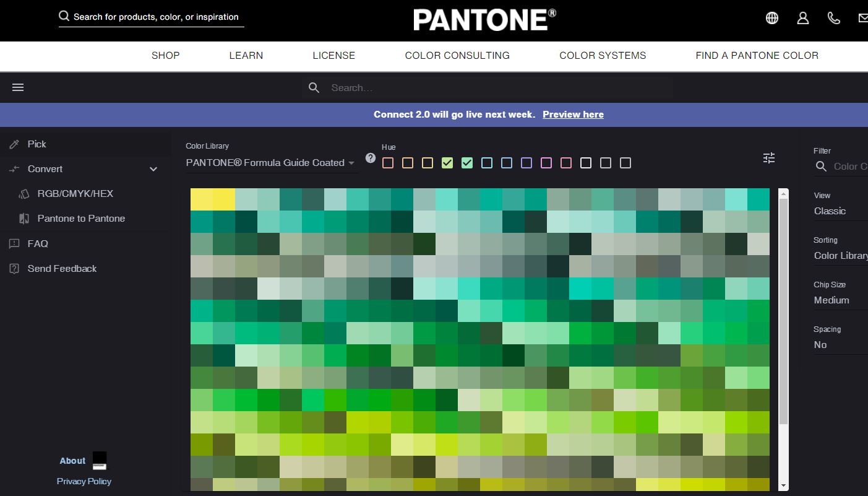Image resolution: width=868 pixels, height=496 pixels.
Task: Open the Privacy Policy link
Action: point(84,481)
